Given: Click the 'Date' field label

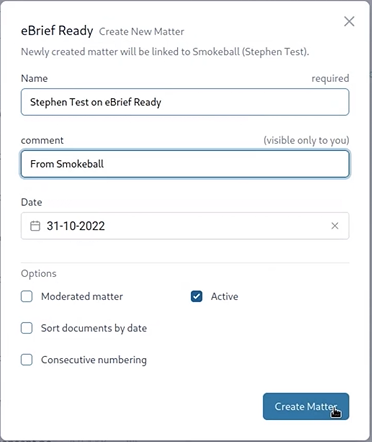Looking at the screenshot, I should coord(32,202).
